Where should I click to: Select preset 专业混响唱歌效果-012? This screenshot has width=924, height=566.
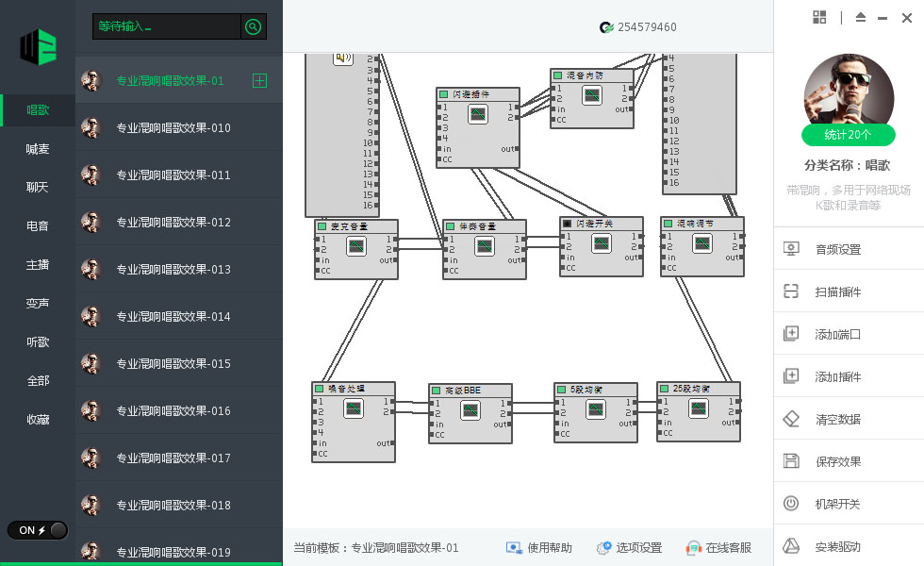pyautogui.click(x=179, y=223)
